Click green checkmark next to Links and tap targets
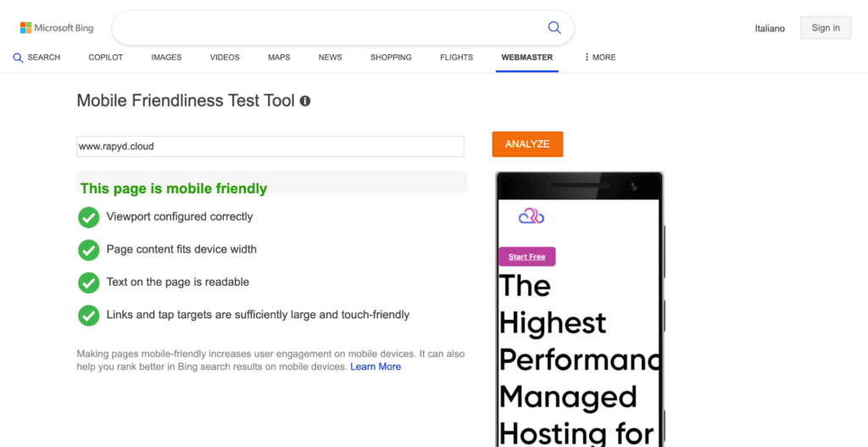 pyautogui.click(x=88, y=316)
